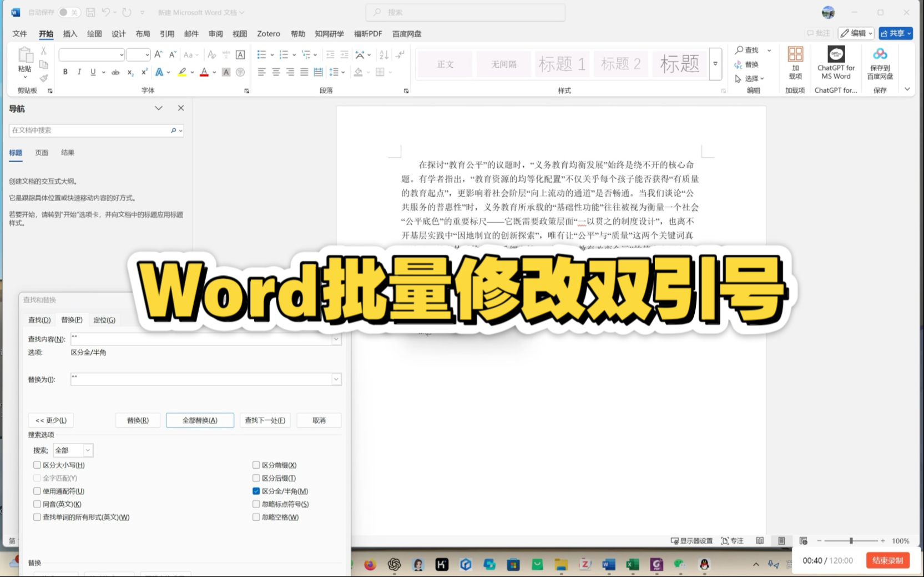This screenshot has height=577, width=924.
Task: Open the 搜索 direction dropdown
Action: (88, 450)
